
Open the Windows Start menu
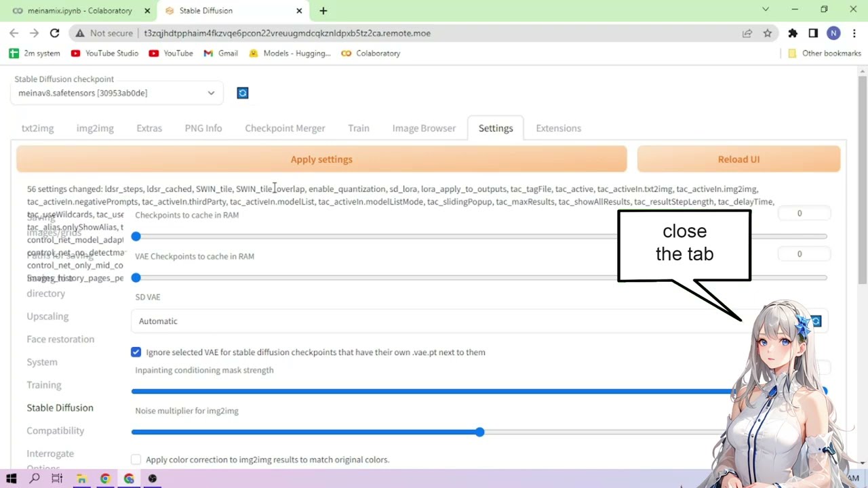pyautogui.click(x=12, y=479)
